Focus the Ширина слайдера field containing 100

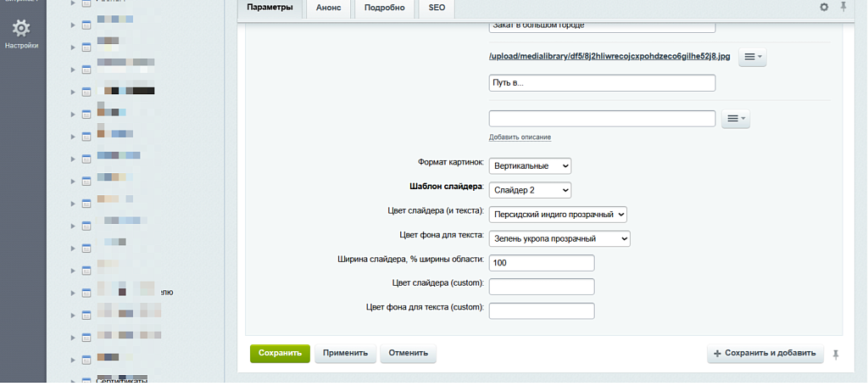click(542, 263)
